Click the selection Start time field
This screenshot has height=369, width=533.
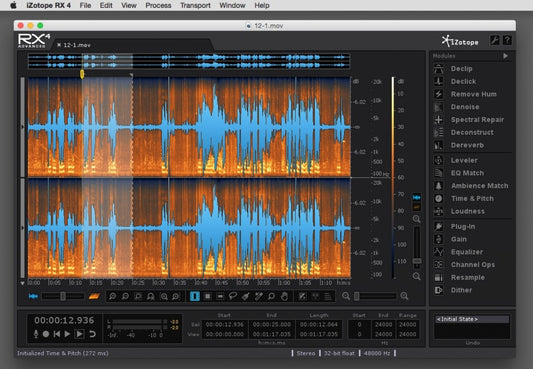pyautogui.click(x=224, y=324)
